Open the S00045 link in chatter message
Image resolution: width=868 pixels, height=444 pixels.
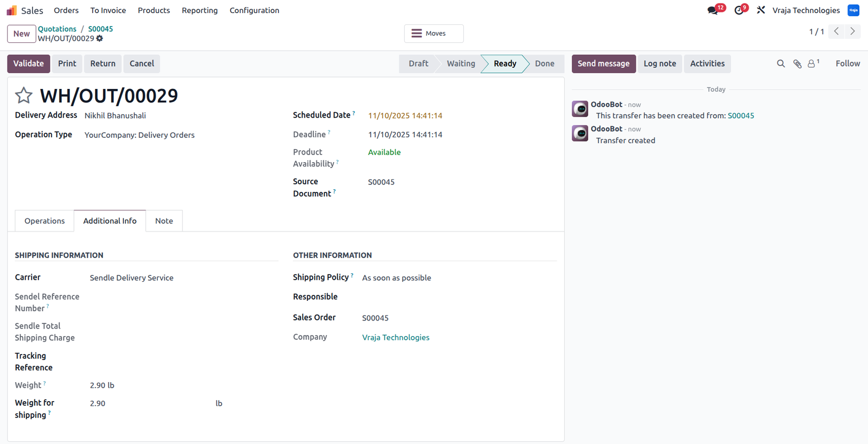click(741, 115)
